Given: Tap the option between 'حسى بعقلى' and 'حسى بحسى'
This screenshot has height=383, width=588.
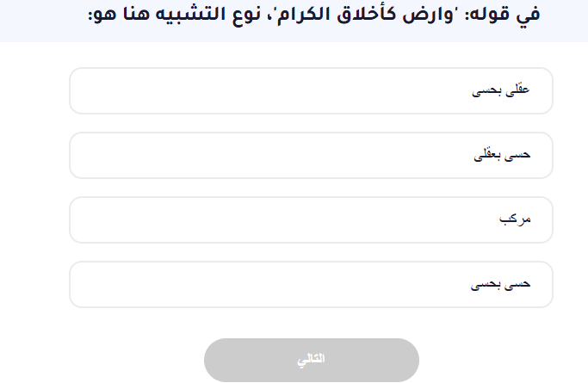Looking at the screenshot, I should (311, 219).
